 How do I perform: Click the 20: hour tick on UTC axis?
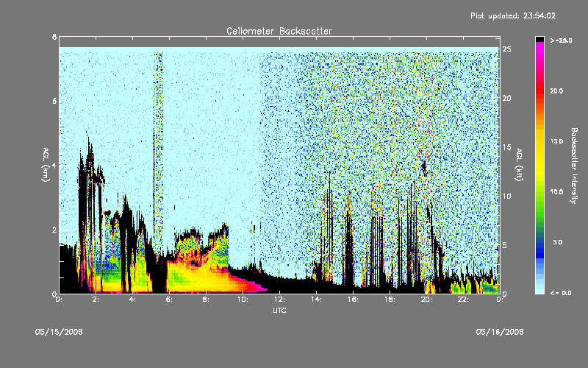click(x=426, y=300)
